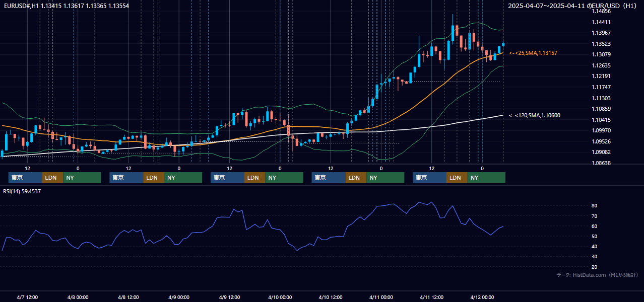This screenshot has height=302, width=644.
Task: Click the RSI(14) 59.4537 indicator label
Action: (x=22, y=191)
